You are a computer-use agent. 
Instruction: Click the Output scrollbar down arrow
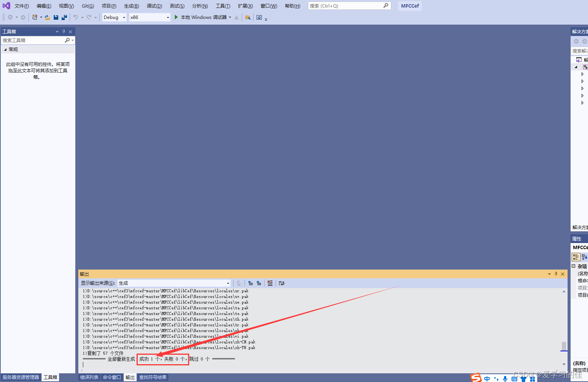(564, 364)
